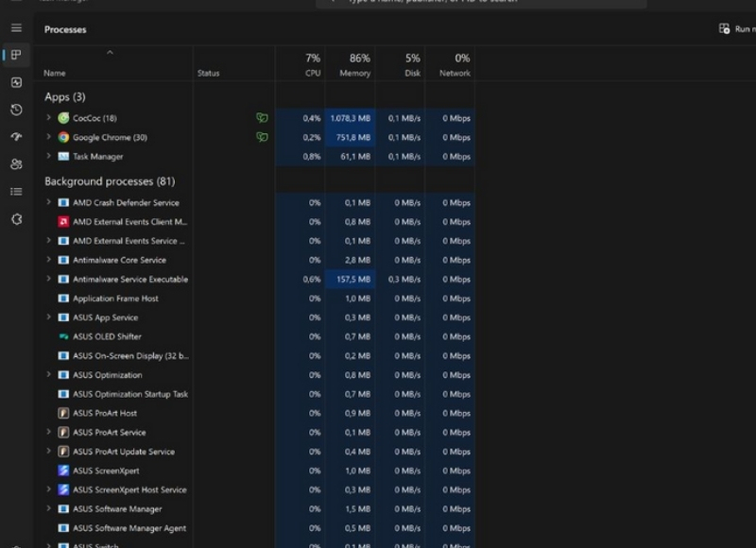Click the red AMD External Events Client icon
This screenshot has height=548, width=756.
63,222
